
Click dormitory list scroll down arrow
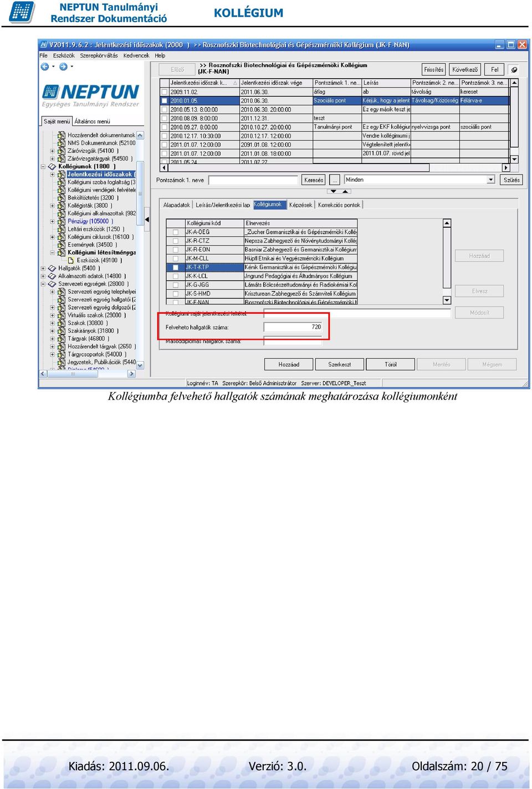point(447,300)
